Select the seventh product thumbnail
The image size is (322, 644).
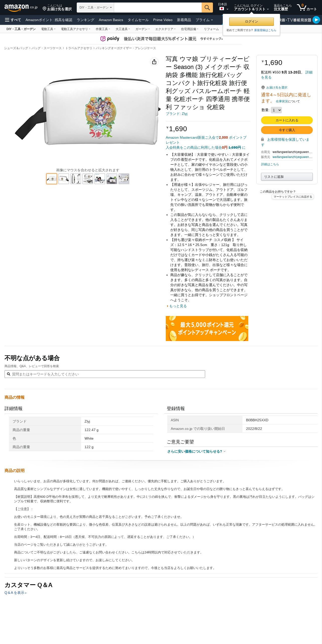[x=124, y=179]
